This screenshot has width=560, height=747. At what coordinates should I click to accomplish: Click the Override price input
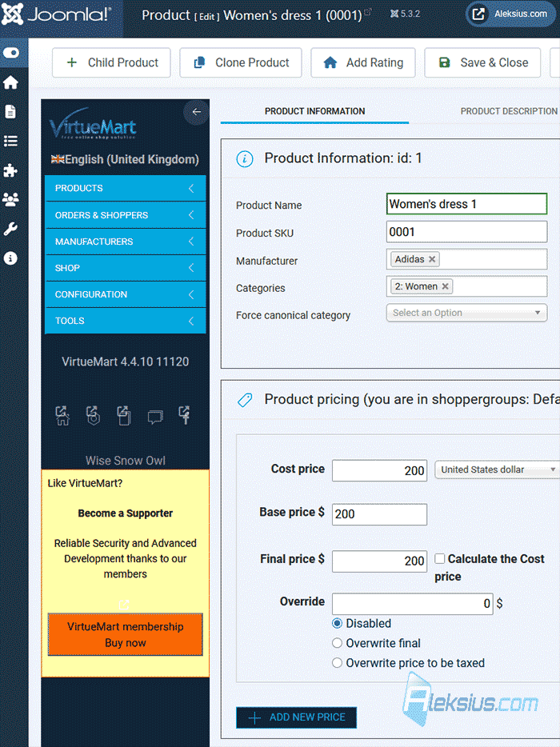click(412, 604)
